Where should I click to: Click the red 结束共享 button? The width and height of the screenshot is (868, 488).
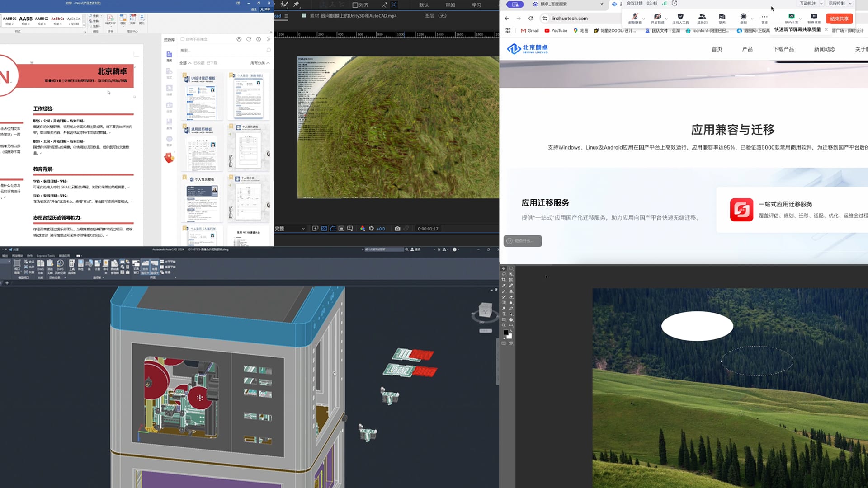click(839, 19)
